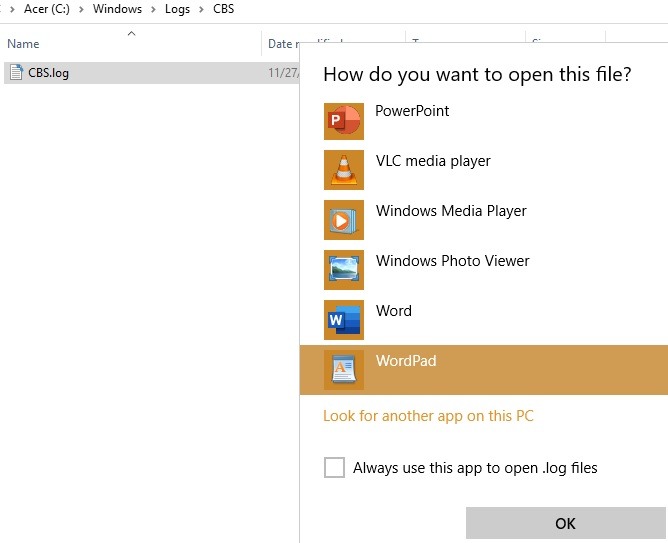The width and height of the screenshot is (668, 543).
Task: Open the Logs breadcrumb chevron dropdown
Action: [x=203, y=9]
